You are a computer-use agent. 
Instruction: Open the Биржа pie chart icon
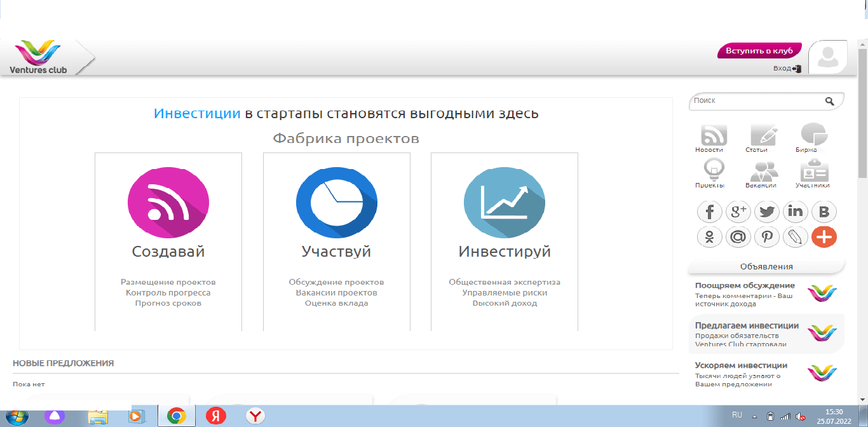[813, 135]
